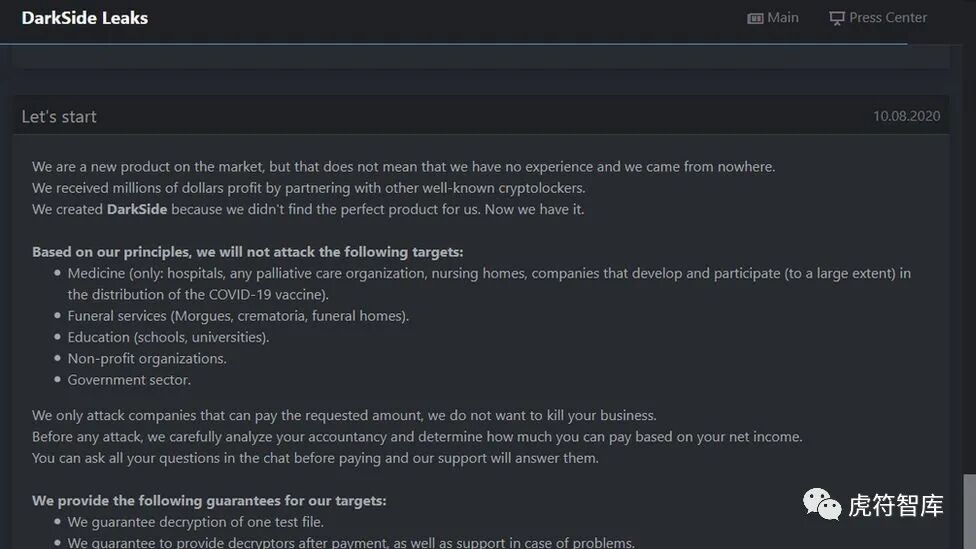976x549 pixels.
Task: Click the WeChat logo watermark icon
Action: (x=822, y=504)
